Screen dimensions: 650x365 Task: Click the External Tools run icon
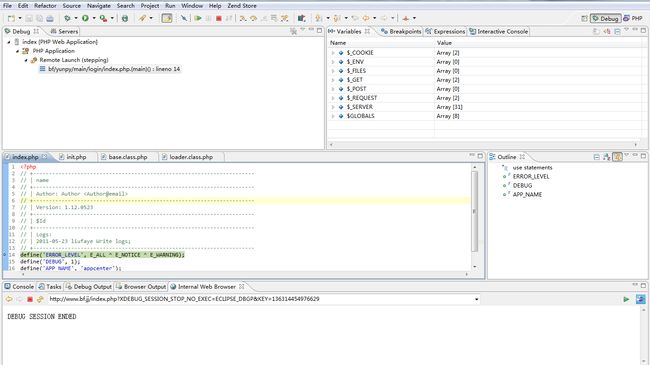click(x=103, y=18)
